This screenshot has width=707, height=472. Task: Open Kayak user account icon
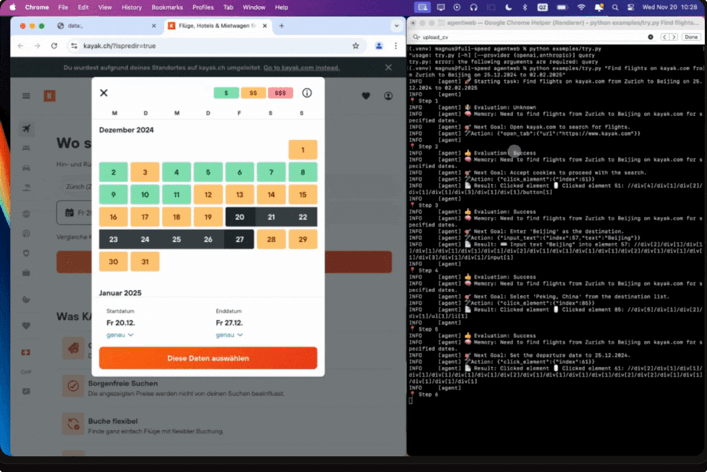click(x=388, y=96)
